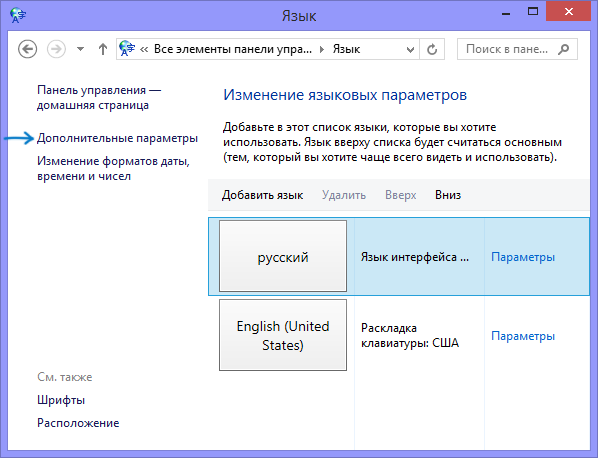
Task: Click the «Все элементы панели управления» breadcrumb
Action: 233,49
